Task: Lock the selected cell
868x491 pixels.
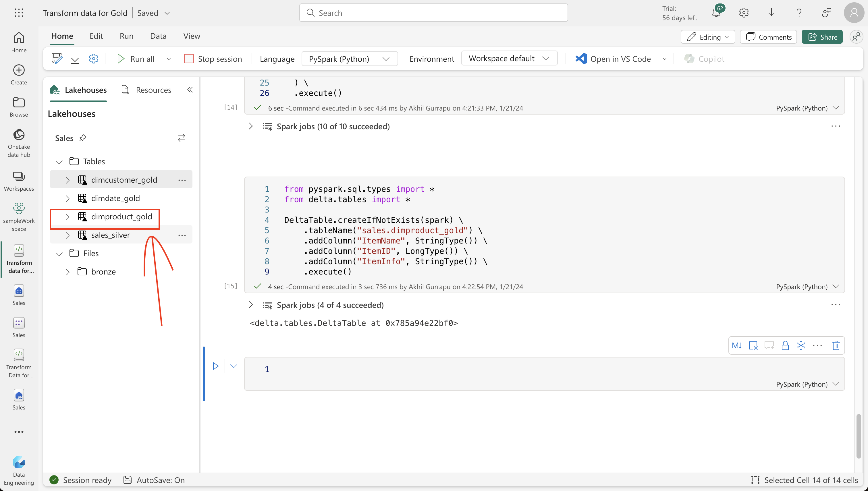Action: tap(785, 345)
